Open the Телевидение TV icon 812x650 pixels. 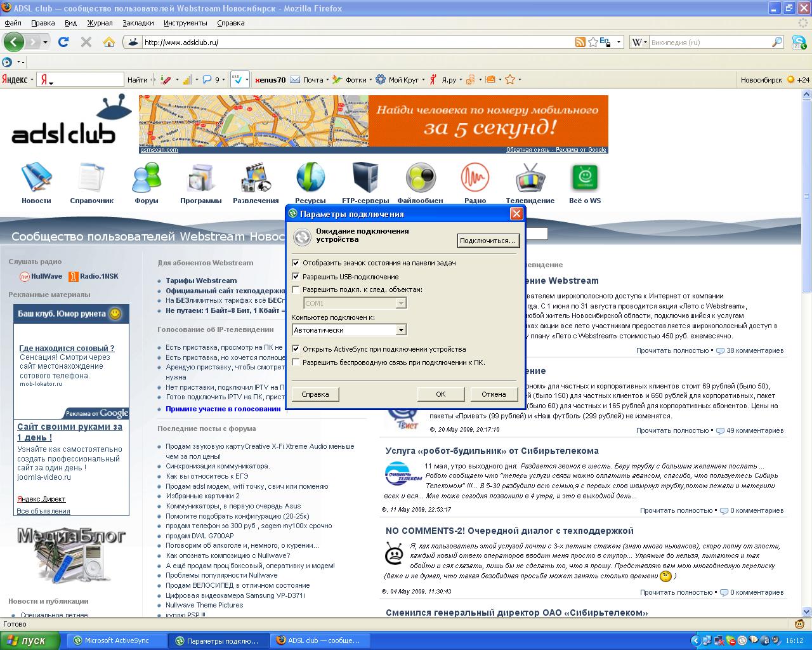[x=530, y=178]
